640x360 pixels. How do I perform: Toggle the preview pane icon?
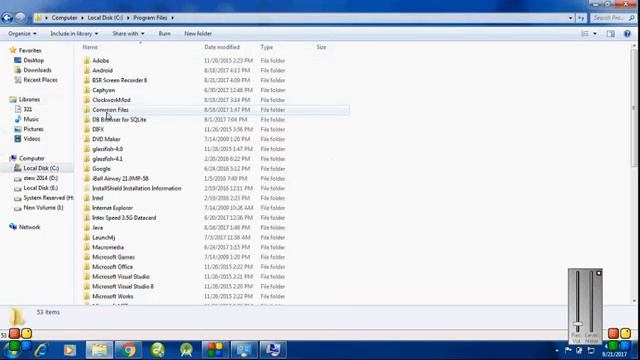point(611,34)
